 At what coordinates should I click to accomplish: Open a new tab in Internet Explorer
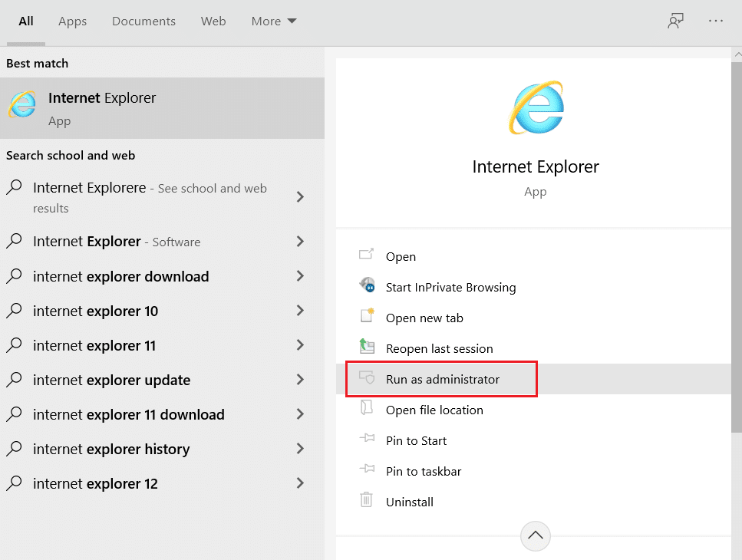click(x=425, y=318)
